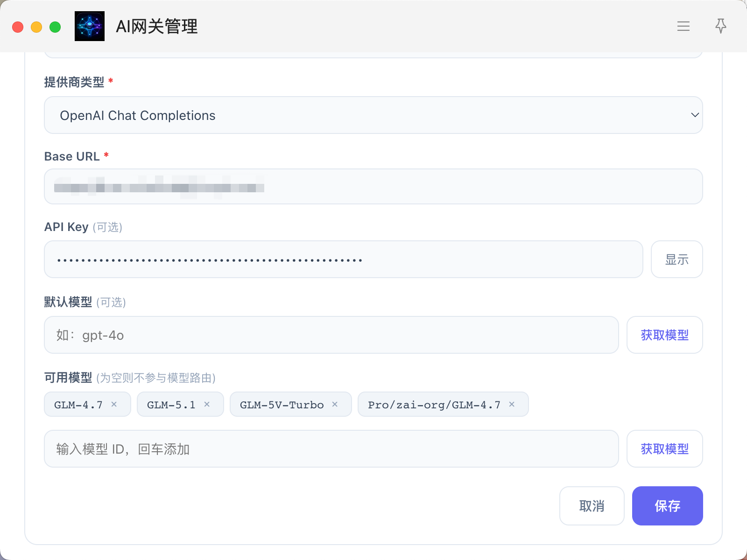Click the AI gateway app logo
Viewport: 747px width, 560px height.
(90, 26)
